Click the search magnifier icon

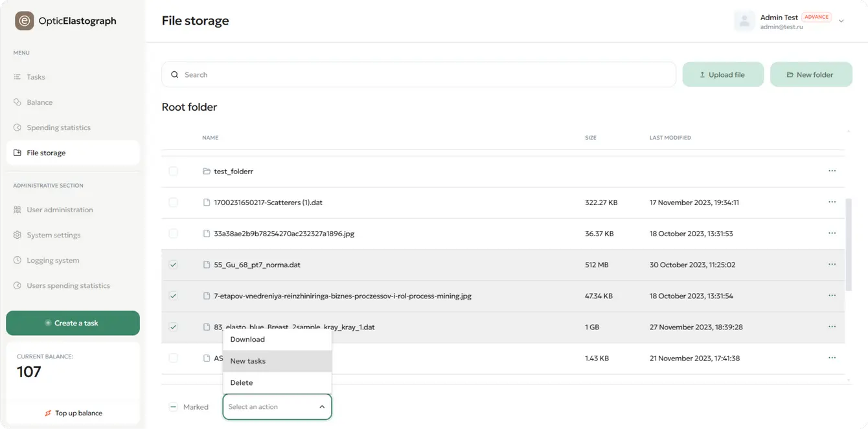coord(174,75)
